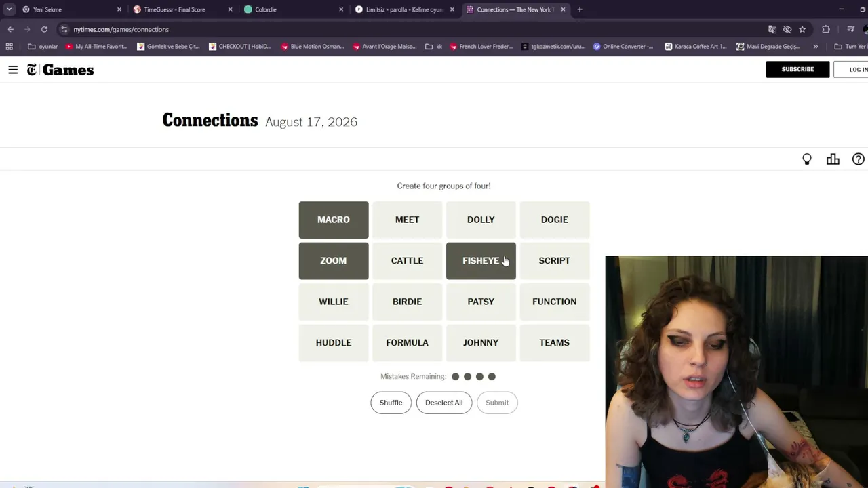Switch to the Limitsiz - parolla tab
868x488 pixels.
coord(404,9)
